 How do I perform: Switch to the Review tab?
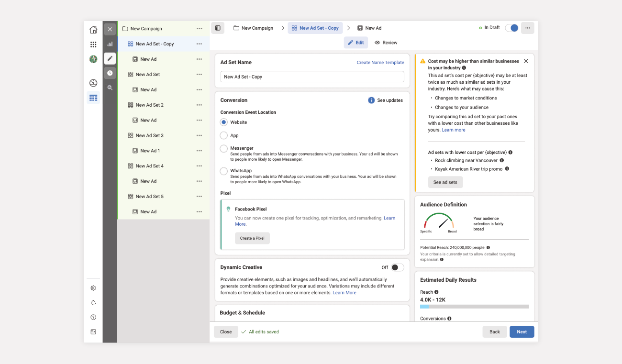pos(386,43)
